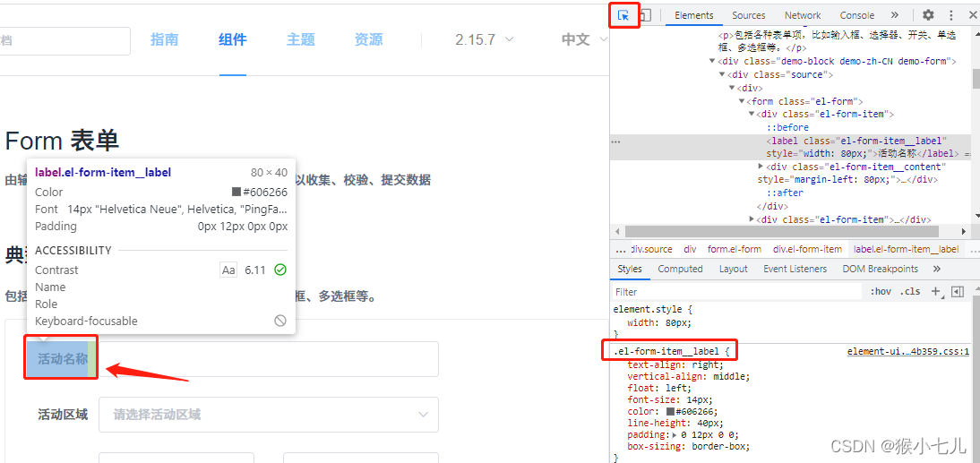
Task: Open the 请选择活动区域 select dropdown
Action: click(x=269, y=415)
